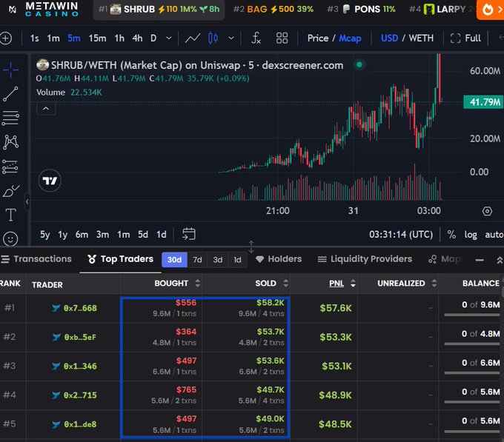Add a symbol with the plus icon
The width and height of the screenshot is (504, 442).
point(5,38)
